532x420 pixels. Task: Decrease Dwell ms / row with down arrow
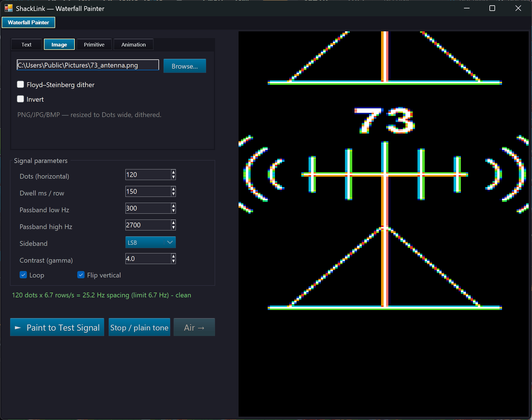point(174,194)
